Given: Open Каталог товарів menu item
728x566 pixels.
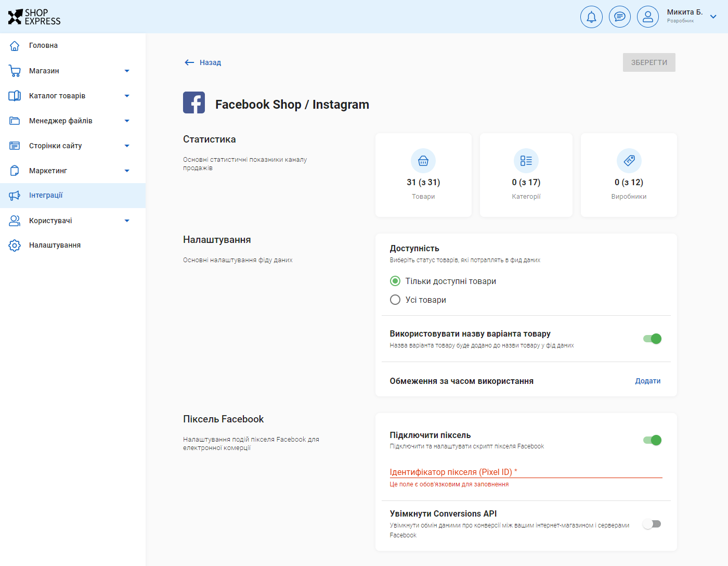Looking at the screenshot, I should 73,96.
